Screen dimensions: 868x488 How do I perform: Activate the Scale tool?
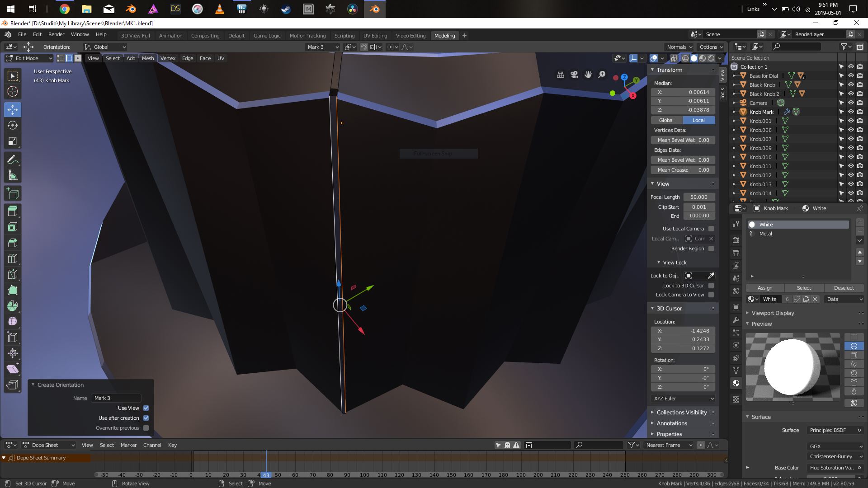(13, 141)
